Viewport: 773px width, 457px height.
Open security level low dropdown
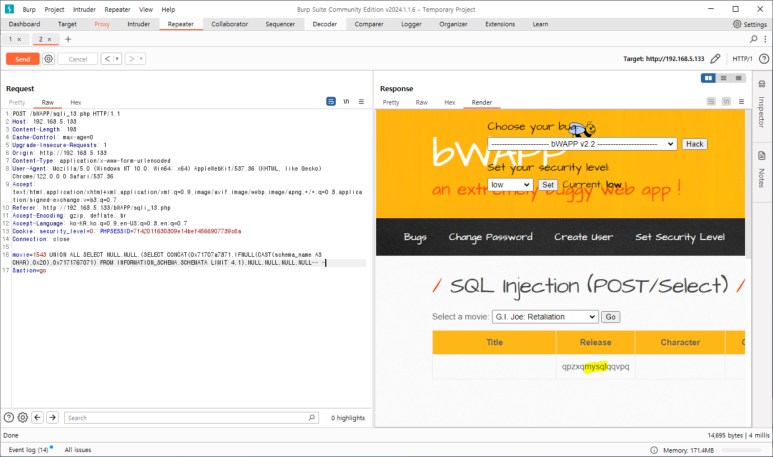[510, 184]
